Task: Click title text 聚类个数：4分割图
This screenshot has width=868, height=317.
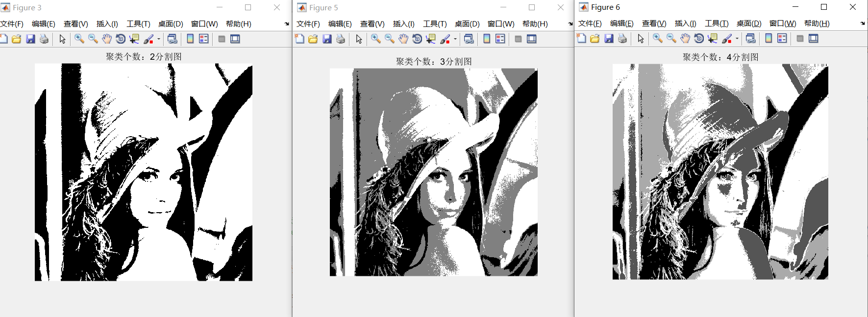Action: pyautogui.click(x=720, y=57)
